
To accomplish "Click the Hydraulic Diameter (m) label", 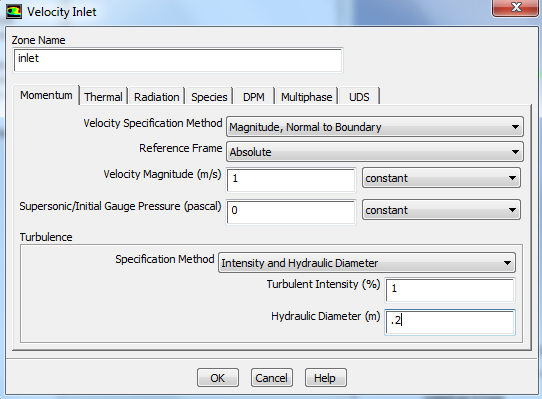I will tap(326, 316).
